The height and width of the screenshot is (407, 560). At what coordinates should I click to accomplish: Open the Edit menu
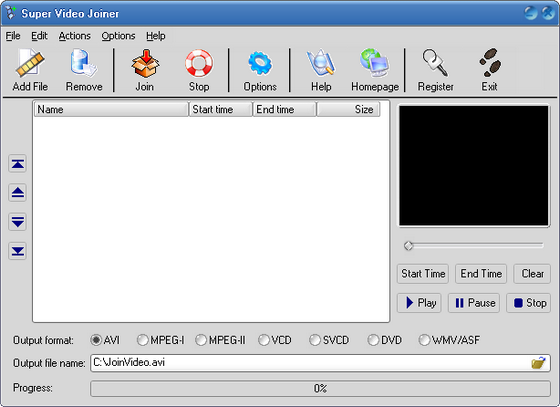point(39,36)
